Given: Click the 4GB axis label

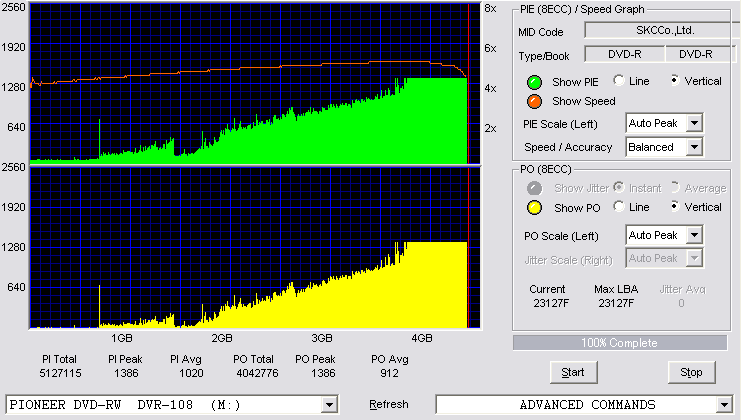Looking at the screenshot, I should tap(422, 338).
